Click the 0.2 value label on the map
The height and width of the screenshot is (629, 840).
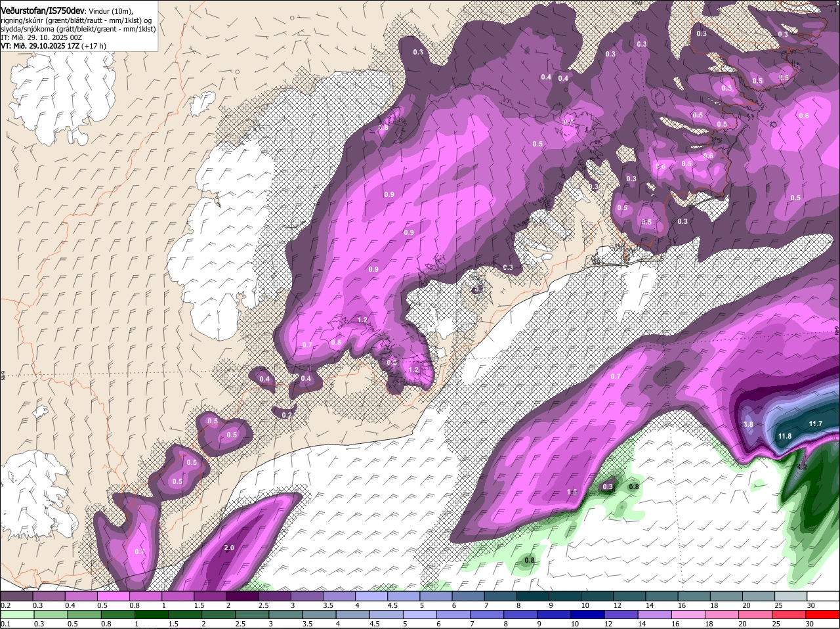[x=287, y=415]
